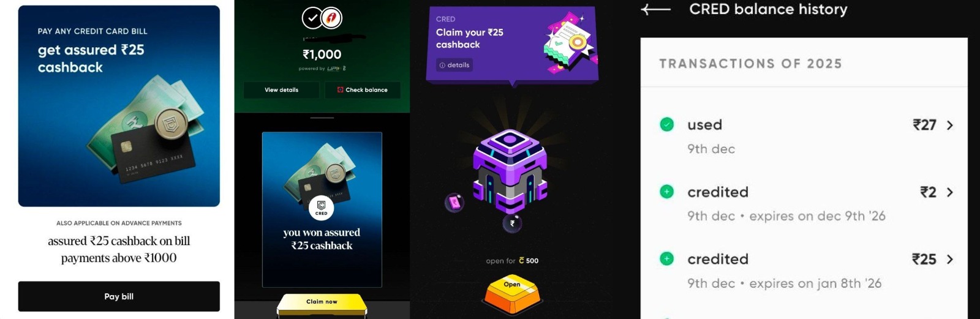Expand the ₹2 credited transaction chevron

point(950,192)
